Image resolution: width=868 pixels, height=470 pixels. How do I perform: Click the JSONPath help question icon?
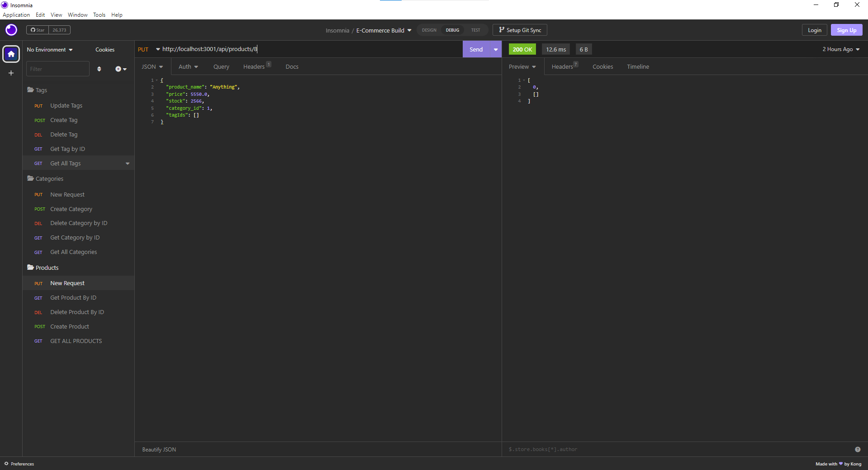pyautogui.click(x=858, y=450)
